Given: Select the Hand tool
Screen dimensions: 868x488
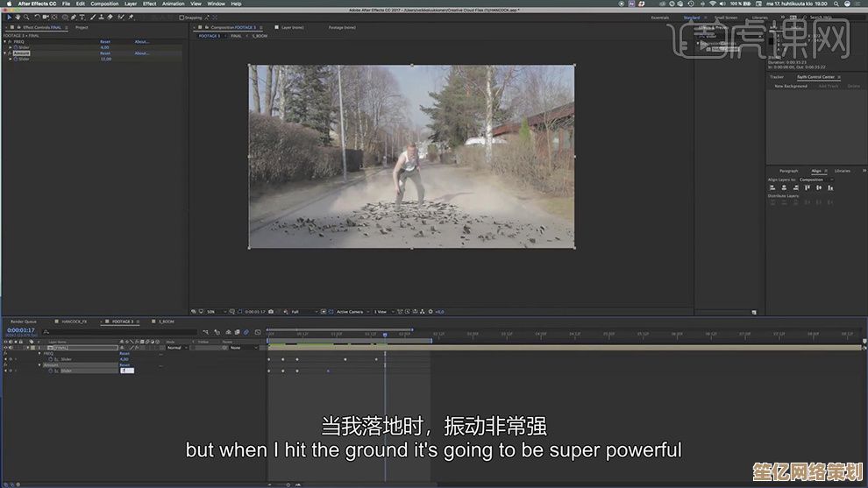Looking at the screenshot, I should [18, 18].
